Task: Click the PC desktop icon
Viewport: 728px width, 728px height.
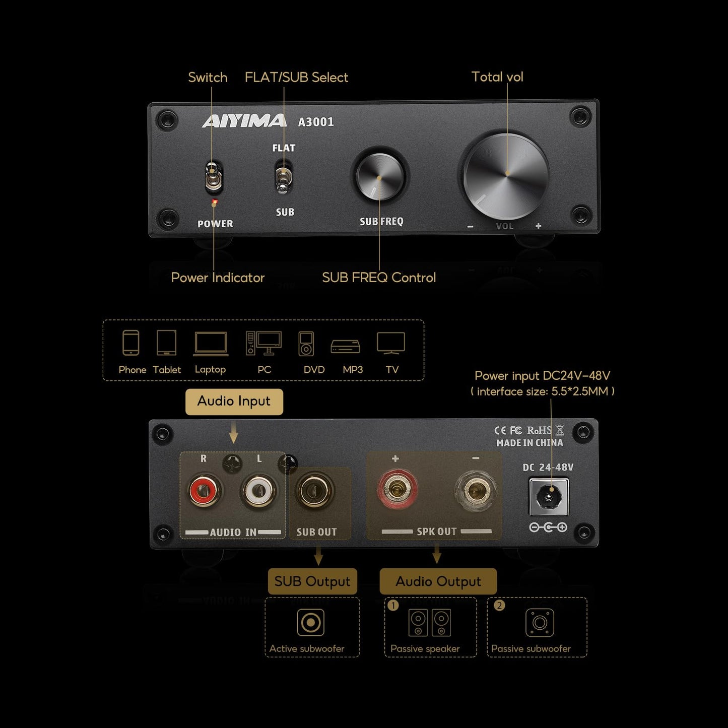Action: click(x=263, y=343)
